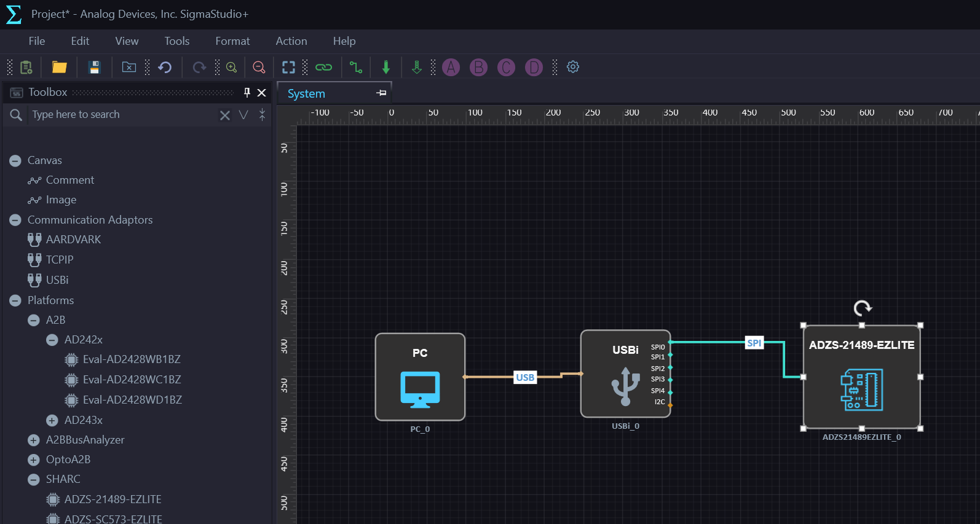Click the Fit to screen bracket icon
This screenshot has height=524, width=980.
click(288, 67)
